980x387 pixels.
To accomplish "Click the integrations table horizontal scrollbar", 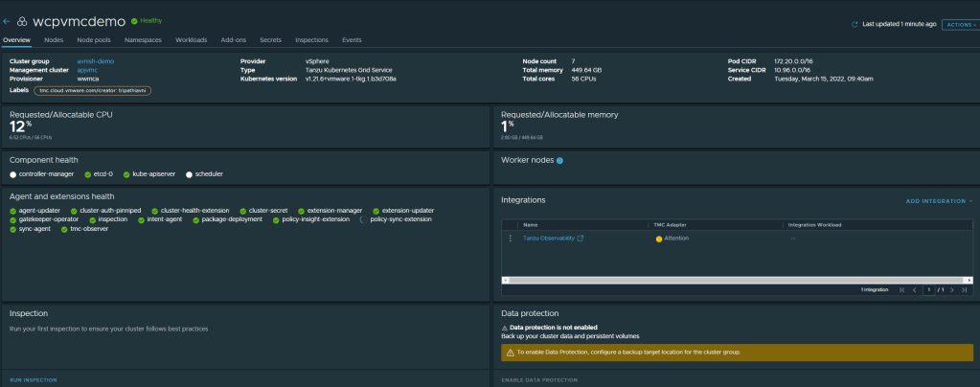I will tap(728, 280).
